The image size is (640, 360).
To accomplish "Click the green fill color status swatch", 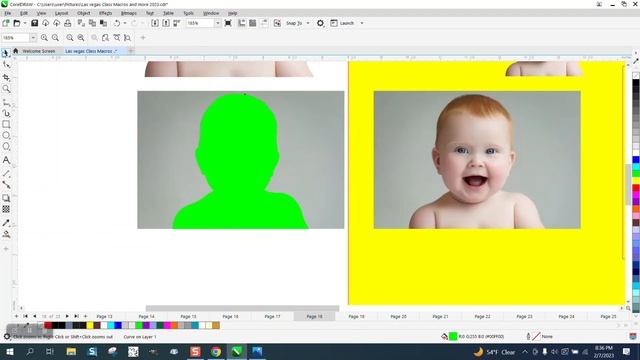I will pos(453,336).
